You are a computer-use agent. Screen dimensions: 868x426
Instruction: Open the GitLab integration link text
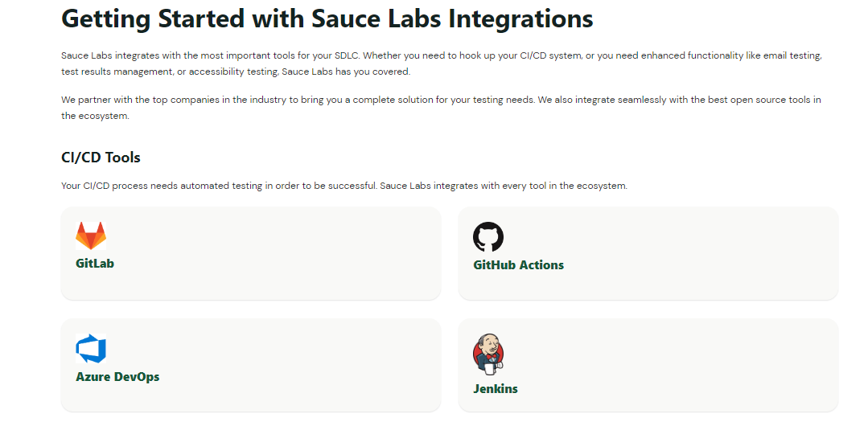95,263
